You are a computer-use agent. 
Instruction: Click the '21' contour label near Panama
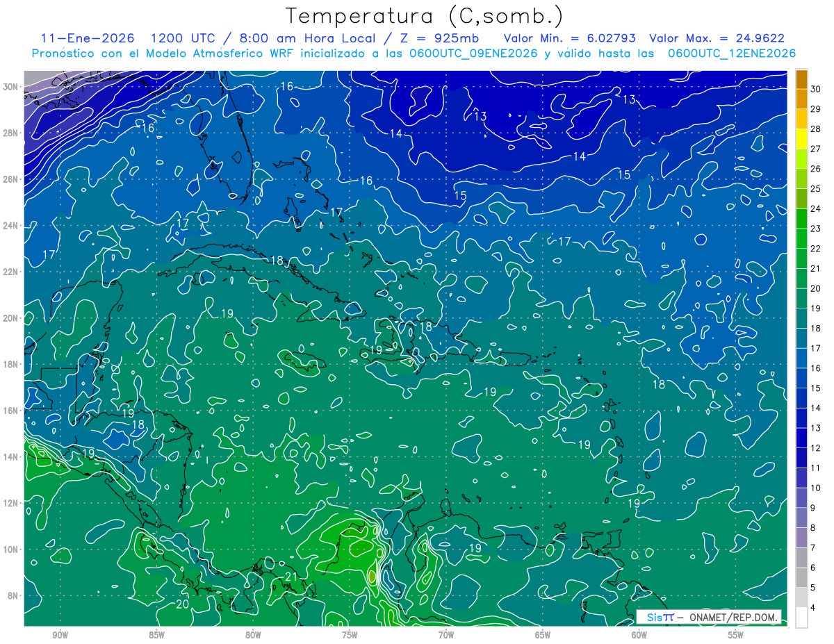[x=292, y=577]
